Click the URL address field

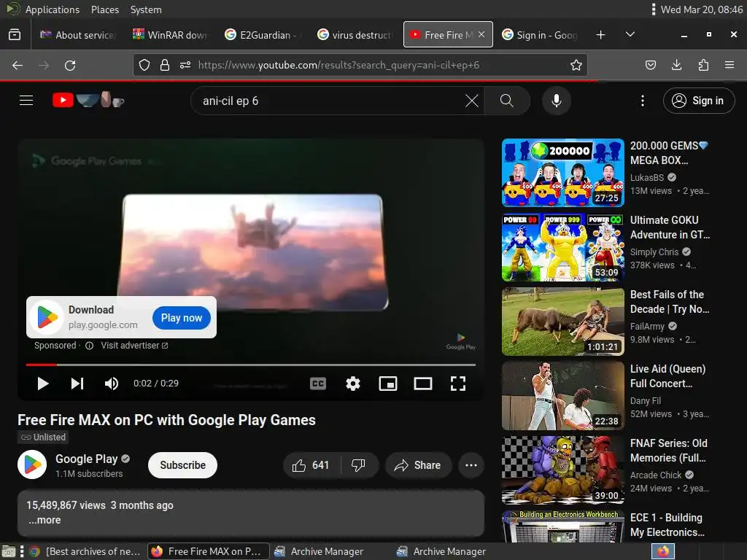pos(360,65)
